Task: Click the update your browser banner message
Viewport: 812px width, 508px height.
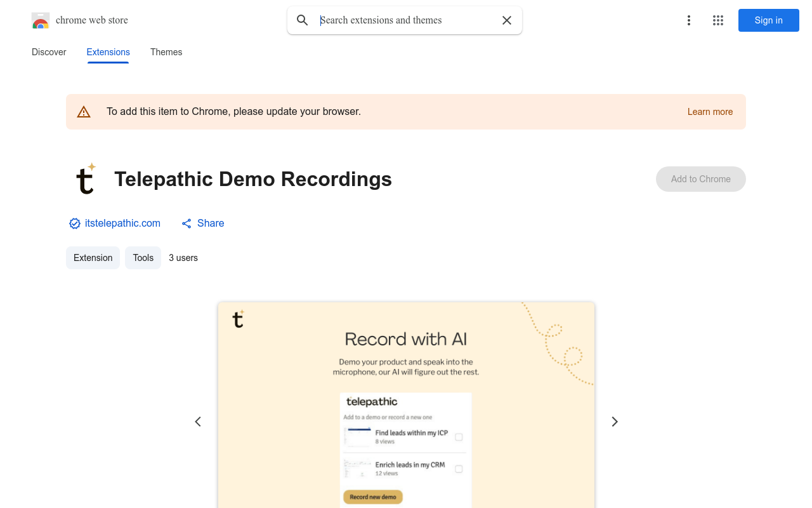Action: (233, 112)
